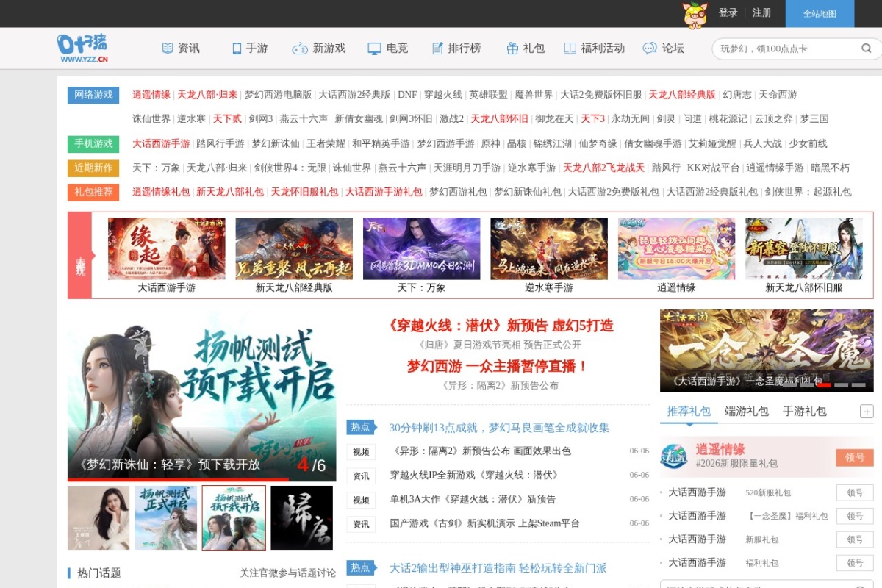The image size is (882, 588).
Task: Open headline 《穿越火线：潜伏》新预告 虚幻5打造
Action: (x=501, y=326)
